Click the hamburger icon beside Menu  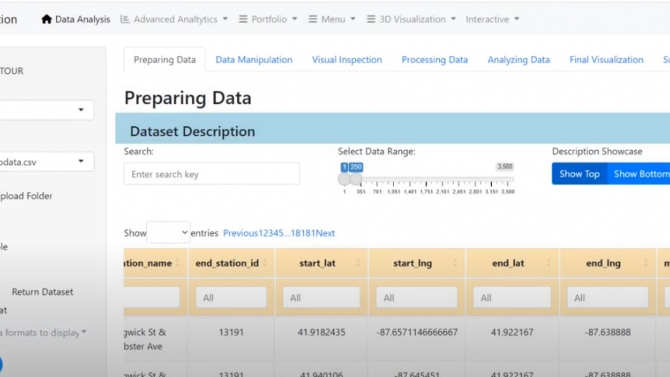(313, 19)
